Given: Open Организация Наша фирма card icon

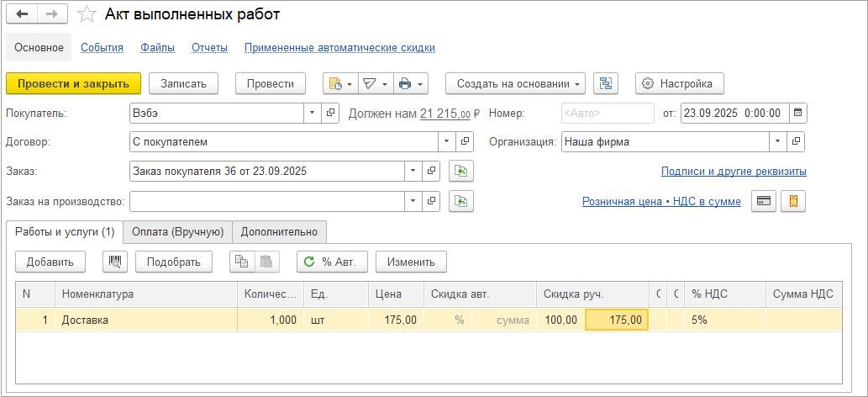Looking at the screenshot, I should coord(796,141).
